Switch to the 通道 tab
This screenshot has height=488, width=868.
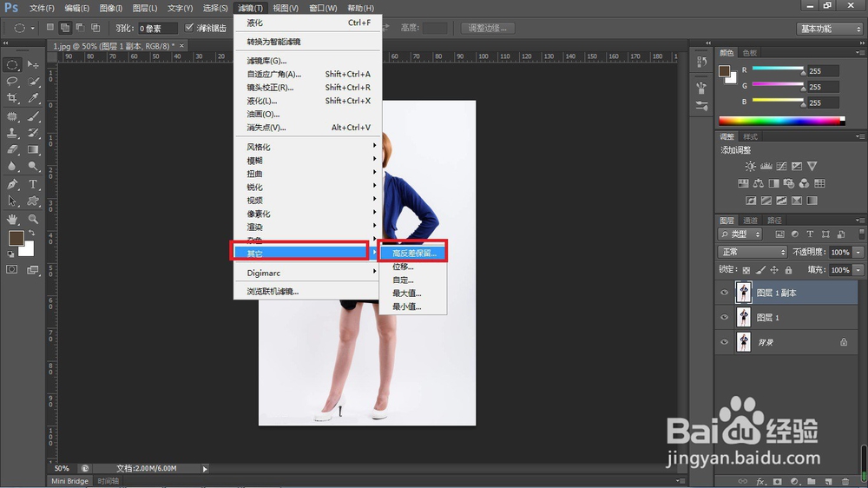point(750,221)
